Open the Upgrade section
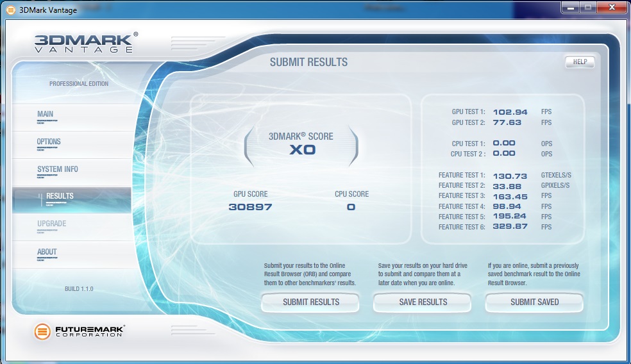The width and height of the screenshot is (631, 364). point(72,227)
